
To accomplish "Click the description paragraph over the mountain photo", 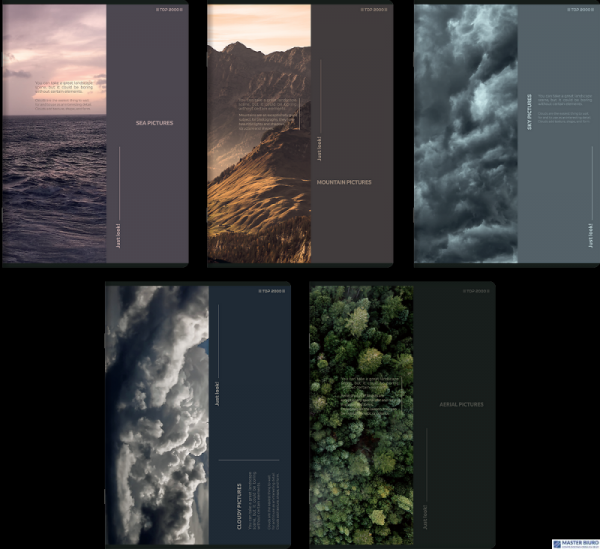I will pos(268,114).
